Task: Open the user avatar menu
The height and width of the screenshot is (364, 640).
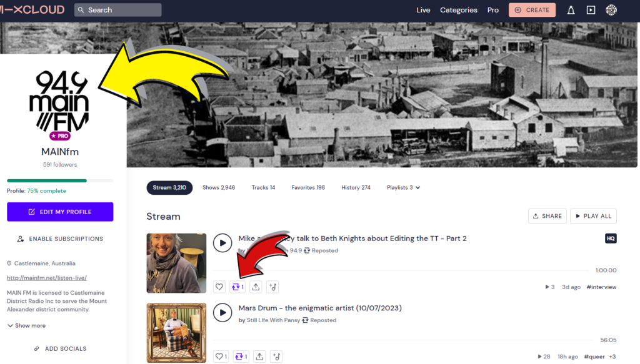Action: 611,10
